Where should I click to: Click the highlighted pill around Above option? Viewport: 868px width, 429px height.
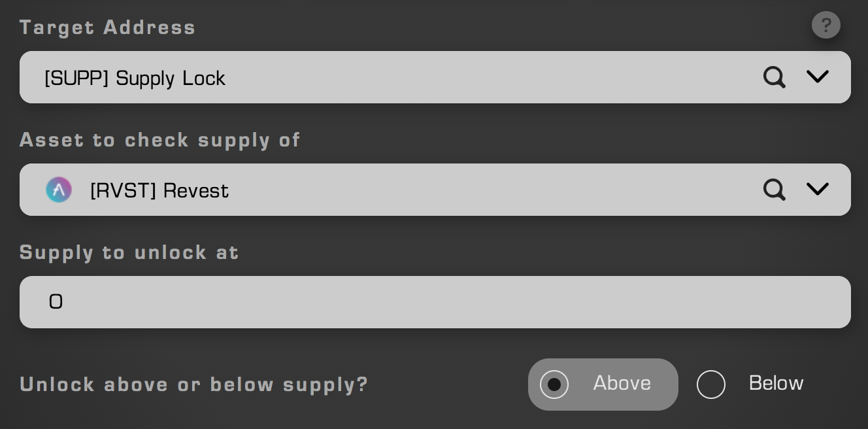pyautogui.click(x=603, y=385)
